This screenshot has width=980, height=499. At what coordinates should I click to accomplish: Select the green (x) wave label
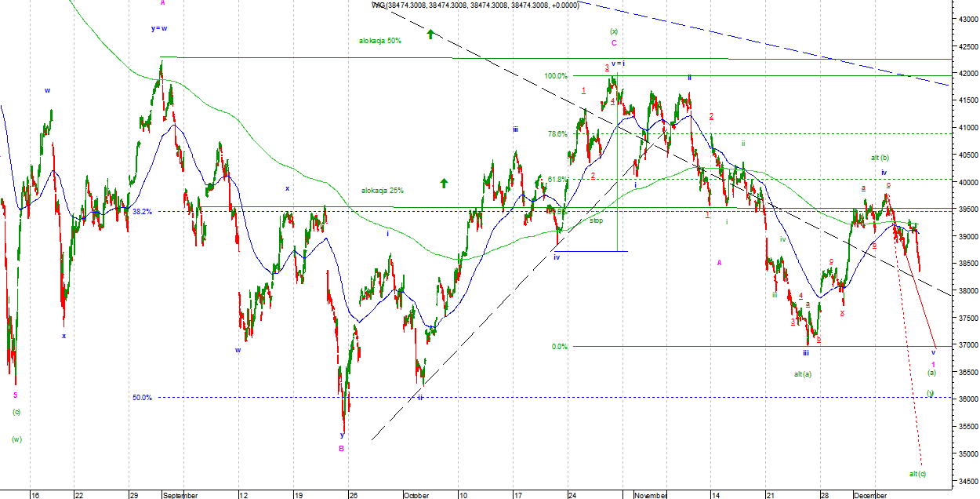(614, 31)
